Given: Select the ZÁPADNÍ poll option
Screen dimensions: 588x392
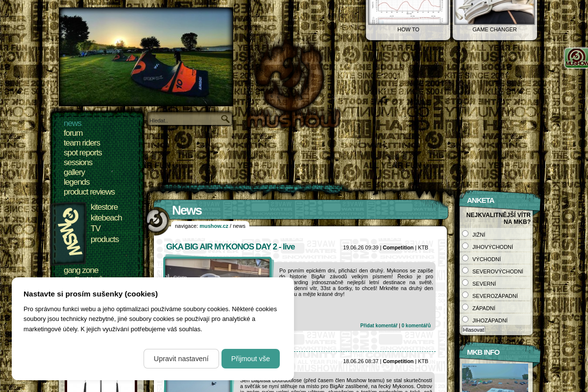Looking at the screenshot, I should point(465,307).
